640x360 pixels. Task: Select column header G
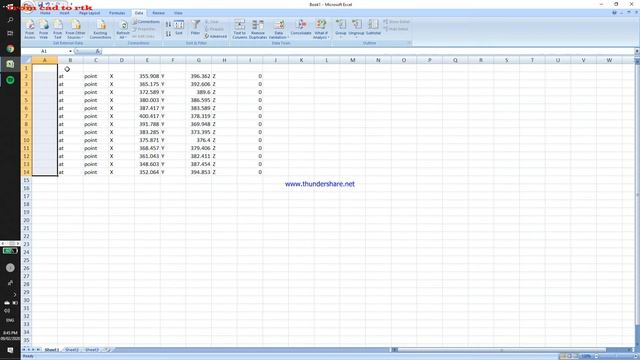(199, 60)
